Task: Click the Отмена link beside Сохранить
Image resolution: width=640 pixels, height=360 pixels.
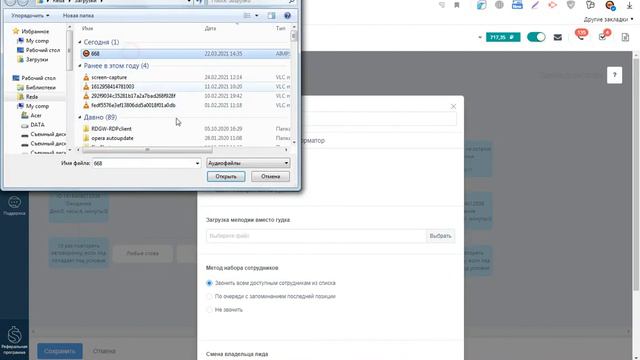Action: tap(104, 351)
